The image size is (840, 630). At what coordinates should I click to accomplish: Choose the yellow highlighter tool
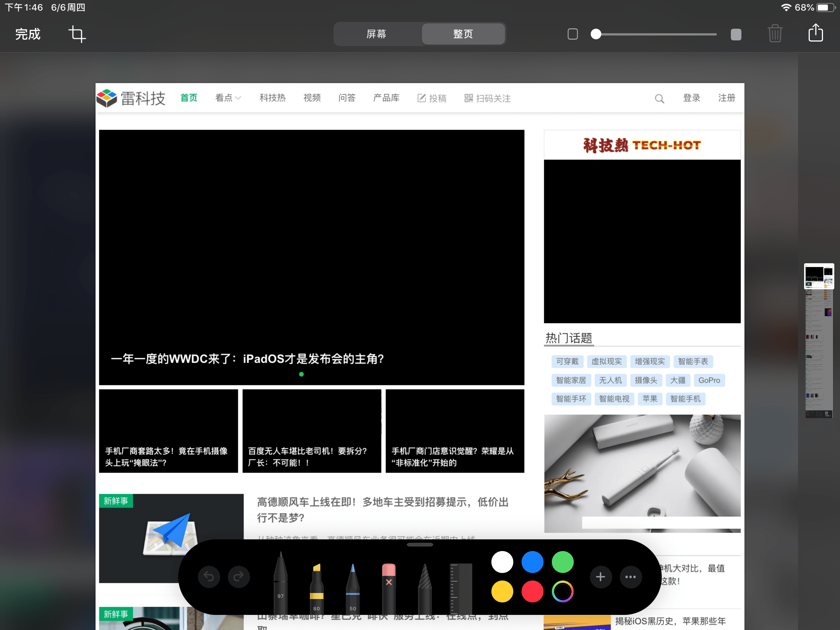tap(317, 585)
